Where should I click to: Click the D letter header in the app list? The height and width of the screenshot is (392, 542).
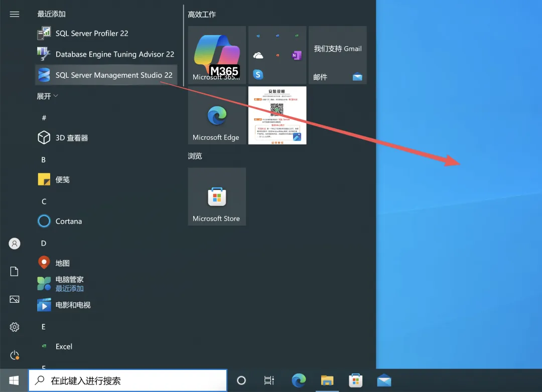click(x=44, y=243)
